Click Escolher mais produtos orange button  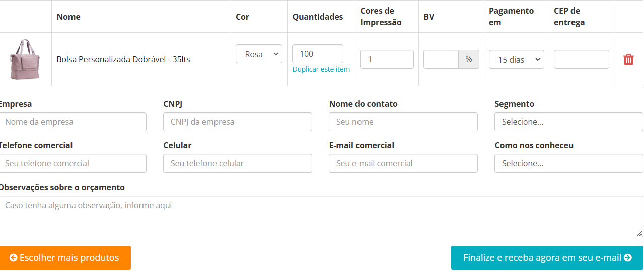pyautogui.click(x=65, y=258)
